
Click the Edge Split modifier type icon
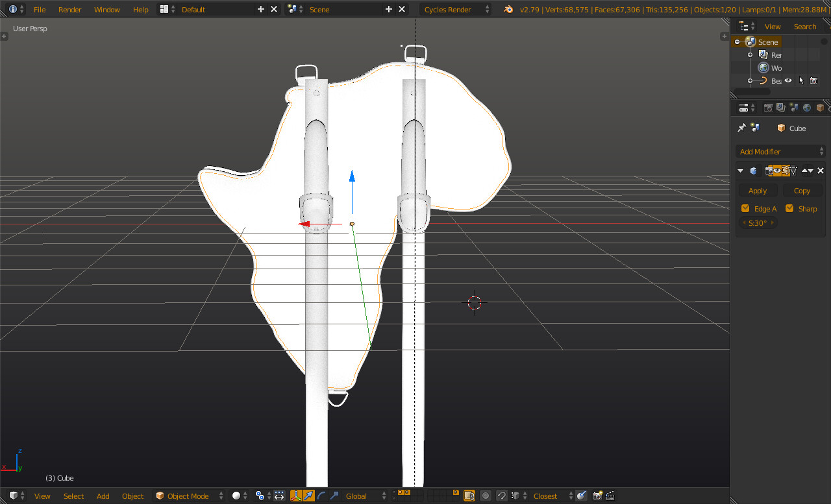pyautogui.click(x=753, y=171)
